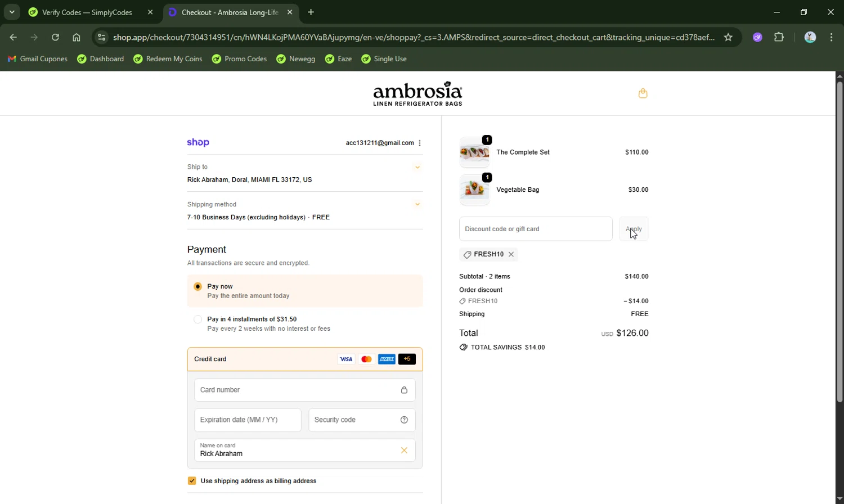The width and height of the screenshot is (844, 504).
Task: Close the Verify Codes tab
Action: point(150,12)
